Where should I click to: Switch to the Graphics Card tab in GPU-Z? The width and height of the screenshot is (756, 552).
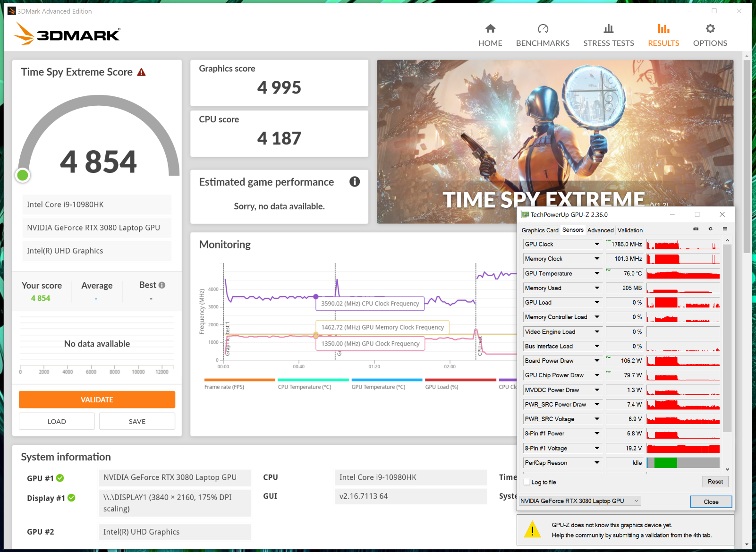click(540, 230)
